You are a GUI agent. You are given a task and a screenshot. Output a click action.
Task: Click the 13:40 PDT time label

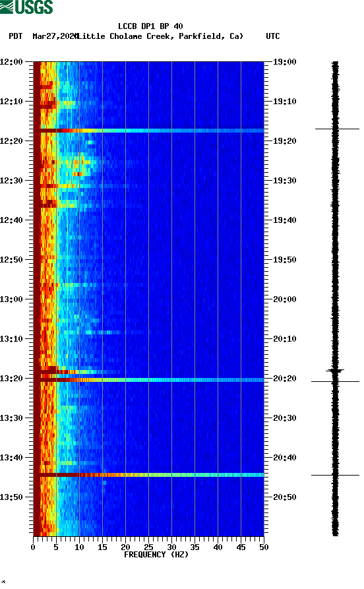click(11, 458)
